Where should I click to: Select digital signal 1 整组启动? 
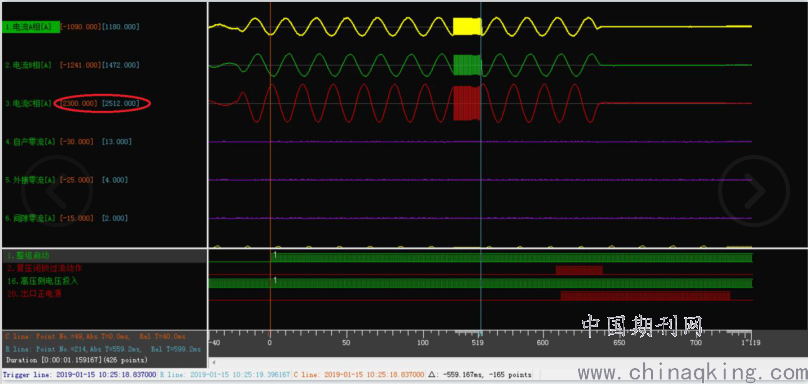click(x=28, y=256)
